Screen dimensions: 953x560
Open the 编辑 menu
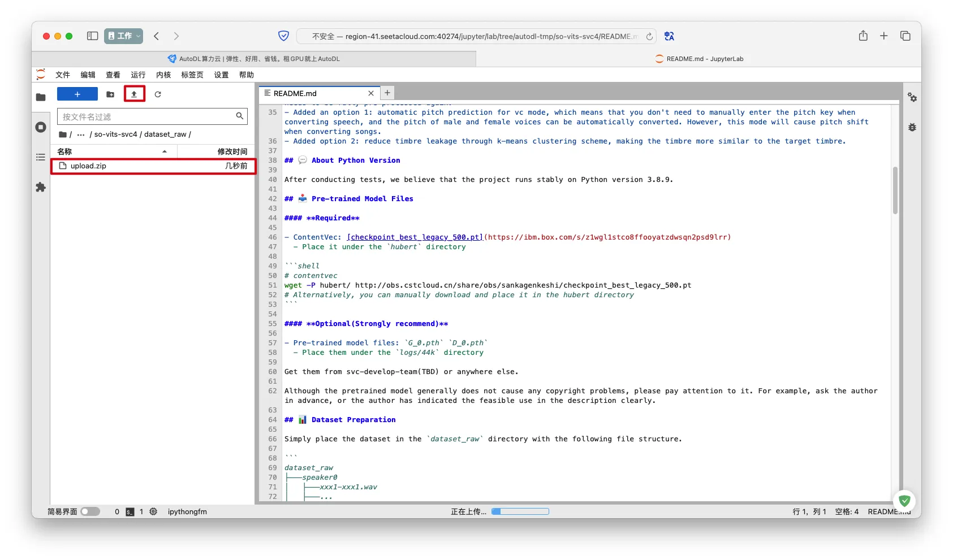(88, 75)
